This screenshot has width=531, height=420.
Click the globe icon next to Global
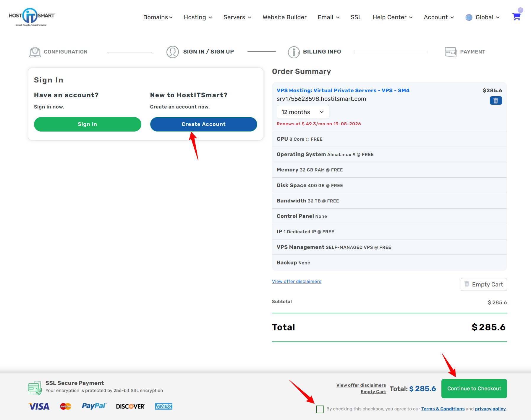pos(469,17)
